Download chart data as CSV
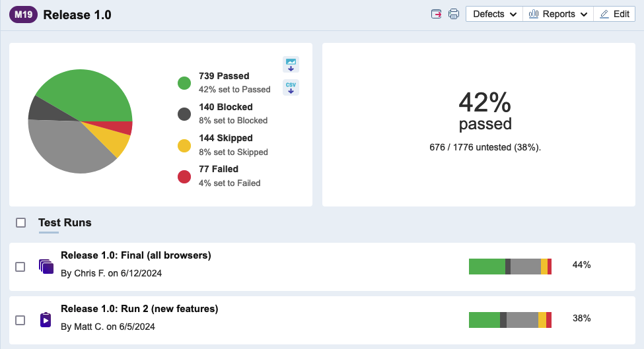Screen dimensions: 644x349 click(291, 87)
